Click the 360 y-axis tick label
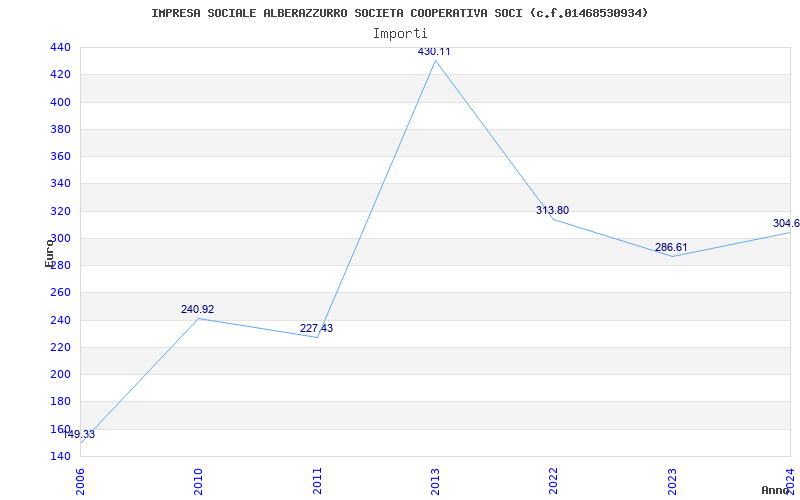Viewport: 800px width, 500px height. (x=60, y=157)
